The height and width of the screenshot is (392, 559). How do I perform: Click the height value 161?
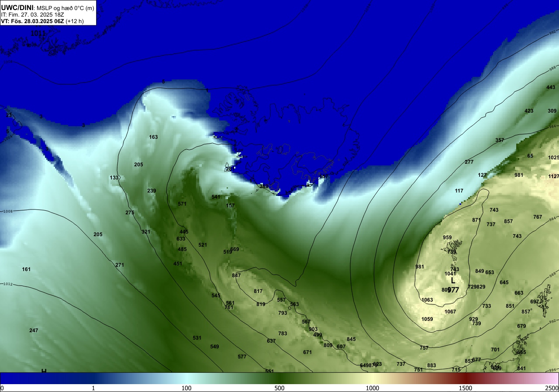[26, 269]
